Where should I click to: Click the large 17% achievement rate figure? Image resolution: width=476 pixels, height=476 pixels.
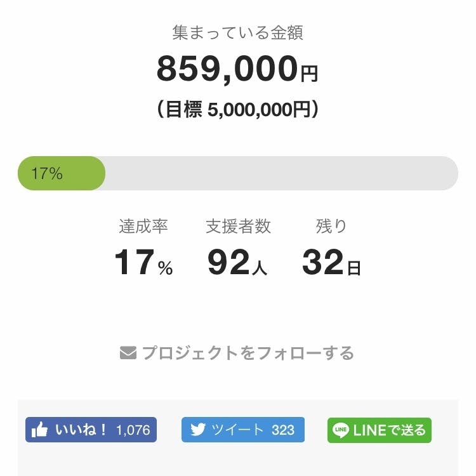pyautogui.click(x=143, y=263)
